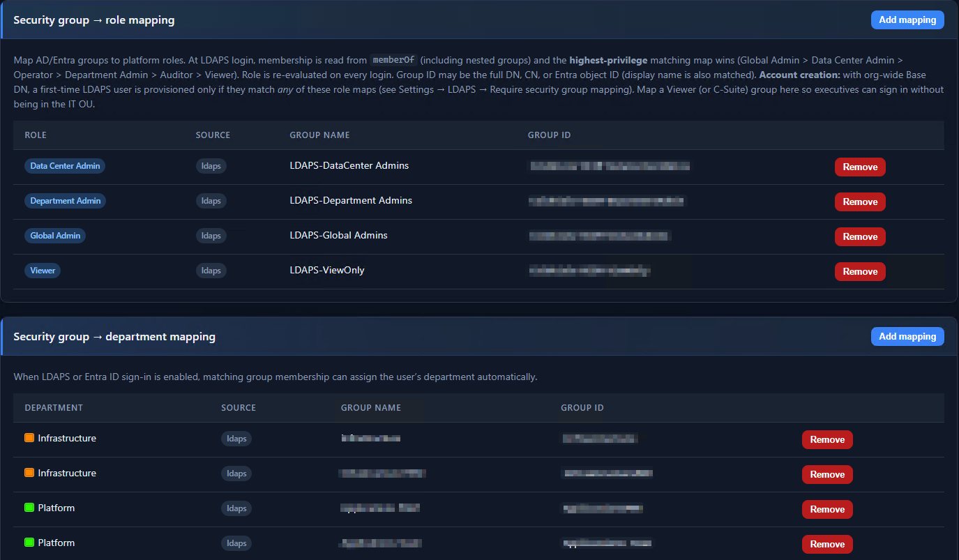Click Add mapping in department mapping section
Screen dimensions: 959x560
[907, 336]
